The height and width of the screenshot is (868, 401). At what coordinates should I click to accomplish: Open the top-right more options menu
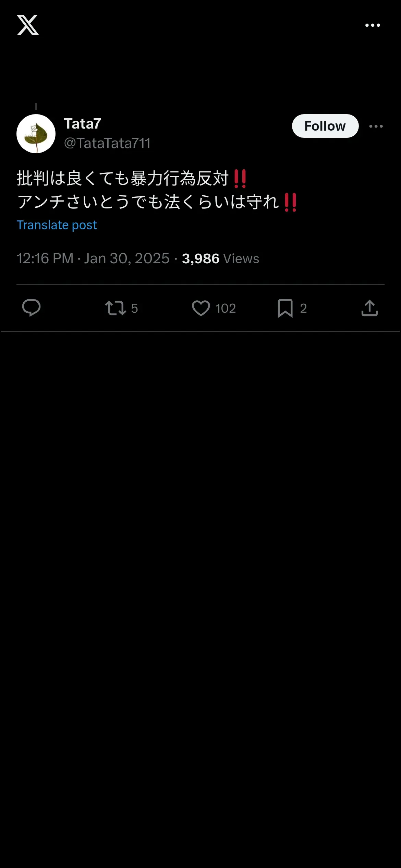pyautogui.click(x=373, y=25)
